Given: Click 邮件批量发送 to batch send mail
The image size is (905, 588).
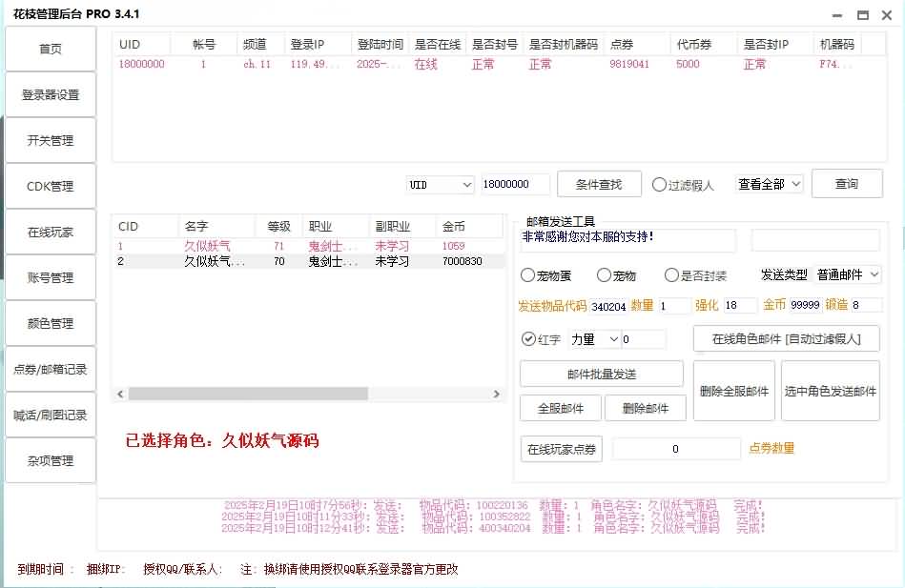Looking at the screenshot, I should (x=601, y=374).
